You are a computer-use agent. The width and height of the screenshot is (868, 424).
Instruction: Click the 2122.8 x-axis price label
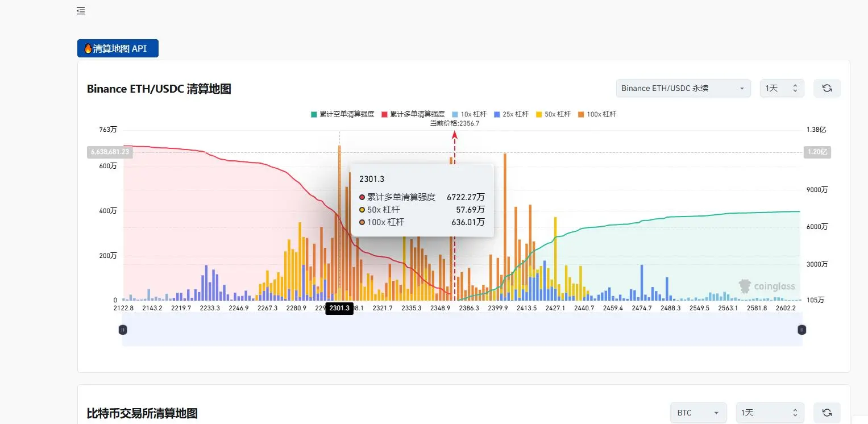click(123, 308)
